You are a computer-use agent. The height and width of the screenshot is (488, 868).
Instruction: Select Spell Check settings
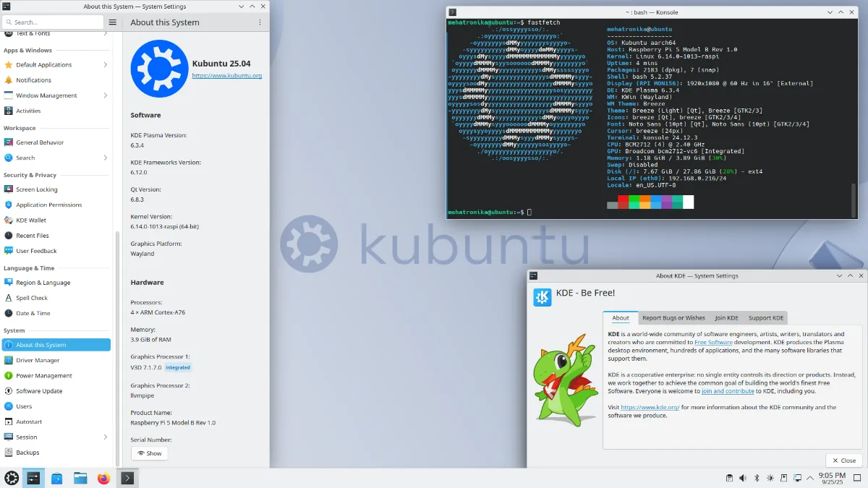[x=56, y=298]
